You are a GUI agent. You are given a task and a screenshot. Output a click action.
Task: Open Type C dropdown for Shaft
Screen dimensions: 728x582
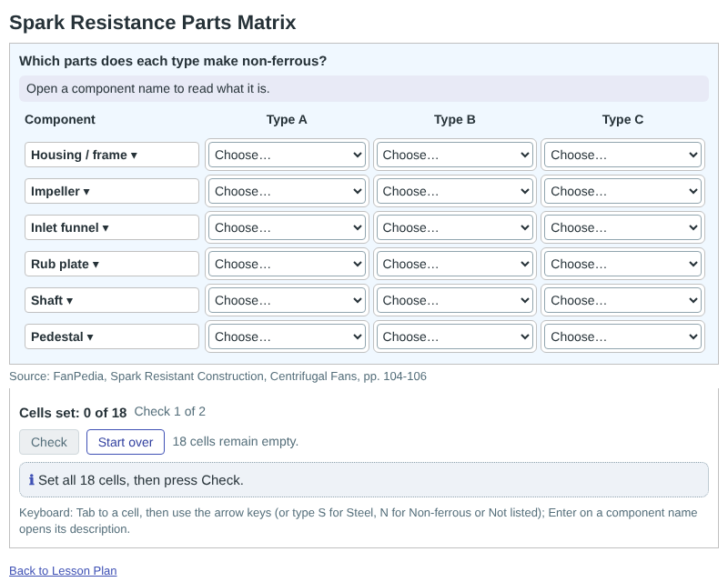pos(622,300)
